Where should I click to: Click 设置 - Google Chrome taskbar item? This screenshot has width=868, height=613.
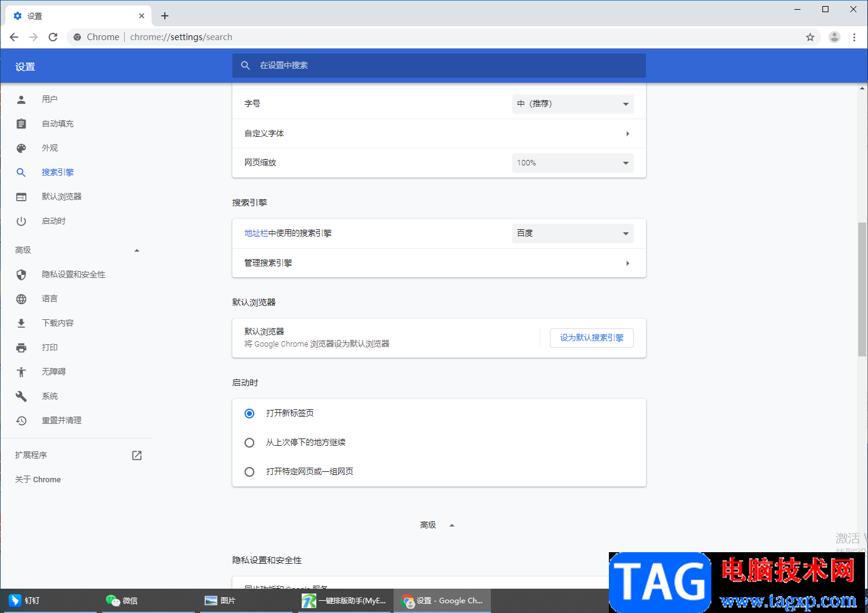pyautogui.click(x=442, y=600)
